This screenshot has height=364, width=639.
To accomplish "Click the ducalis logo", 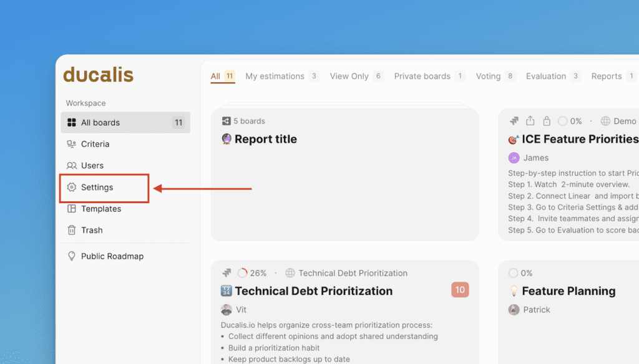I will [x=98, y=75].
